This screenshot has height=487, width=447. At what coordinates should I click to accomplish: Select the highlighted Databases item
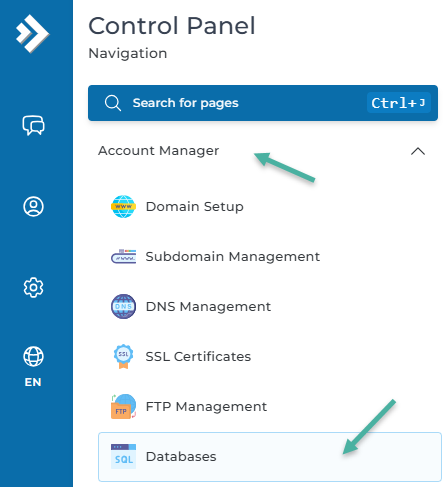270,457
